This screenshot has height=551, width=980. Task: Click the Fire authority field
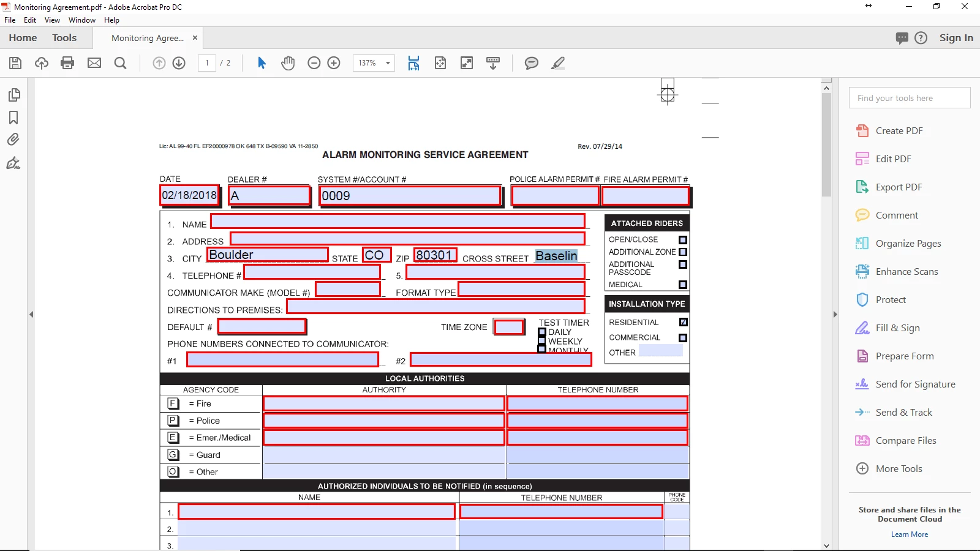[384, 403]
